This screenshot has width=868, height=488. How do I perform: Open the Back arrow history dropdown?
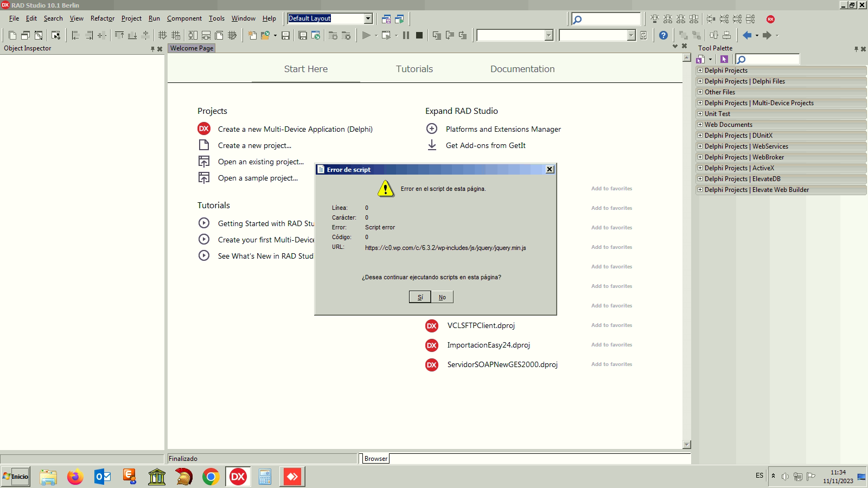pos(757,36)
